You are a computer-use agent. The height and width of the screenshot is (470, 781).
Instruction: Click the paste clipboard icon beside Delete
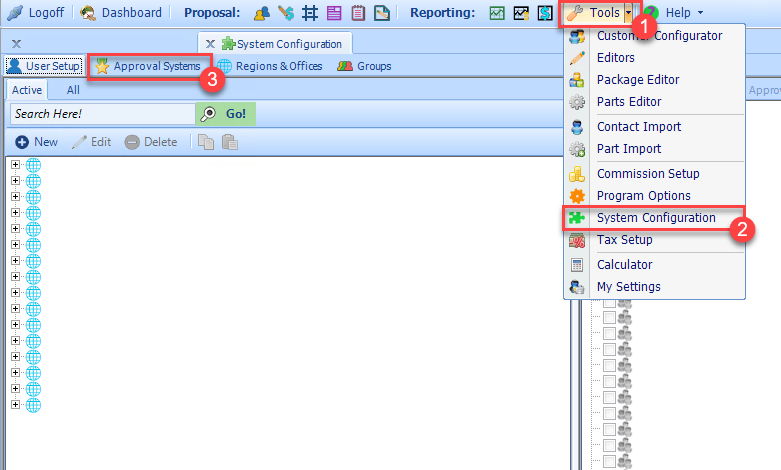coord(230,142)
